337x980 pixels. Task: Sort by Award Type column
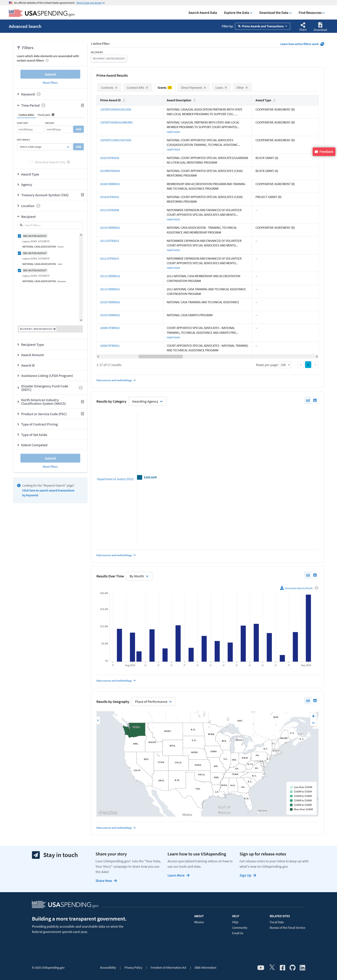click(x=275, y=100)
